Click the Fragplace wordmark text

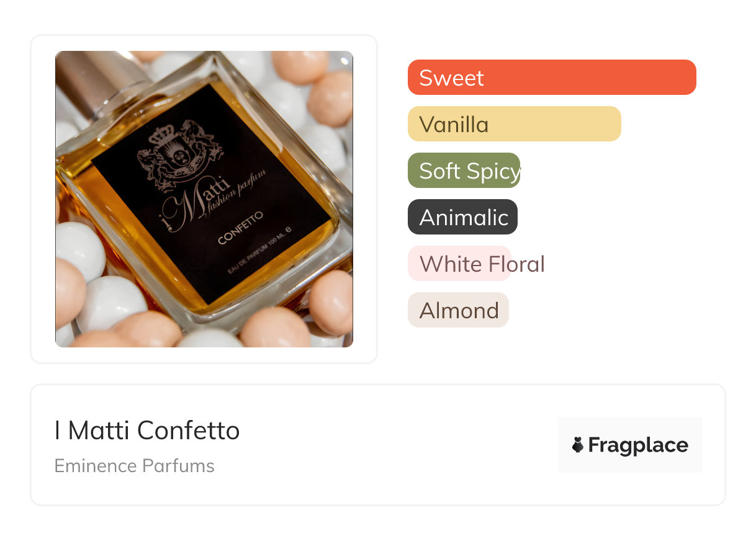coord(638,445)
